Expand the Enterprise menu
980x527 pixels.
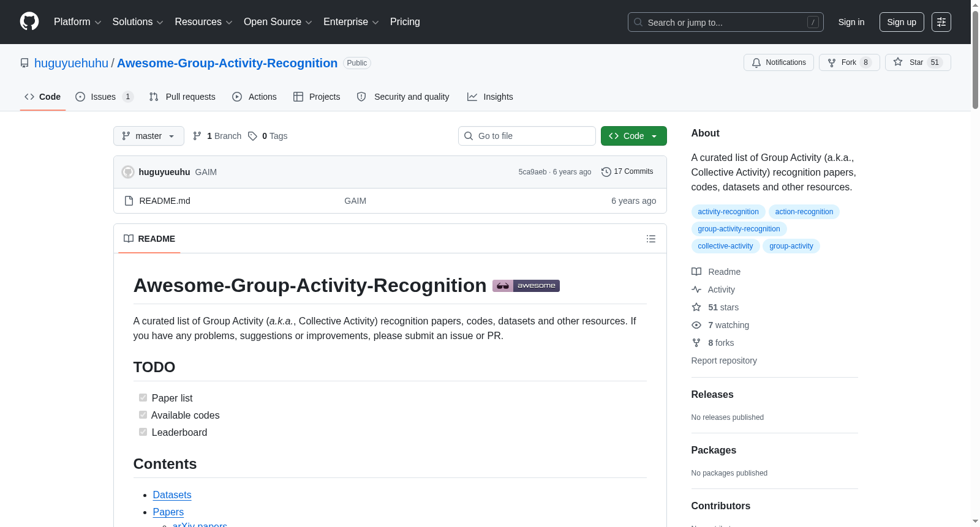pos(351,22)
